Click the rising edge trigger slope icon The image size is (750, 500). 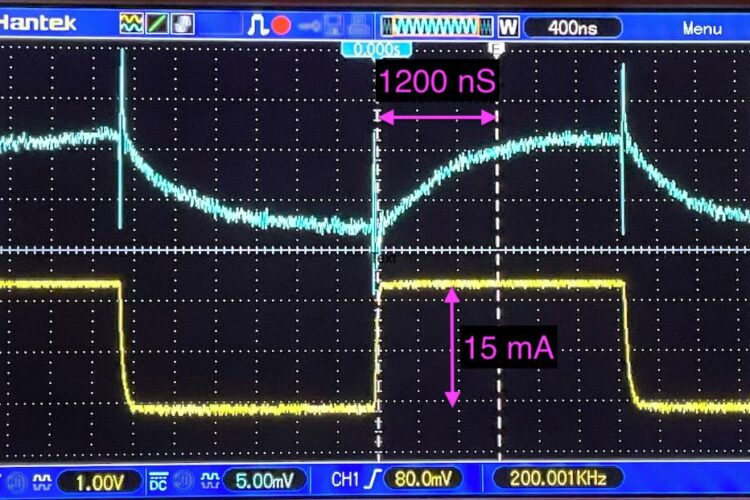coord(367,478)
